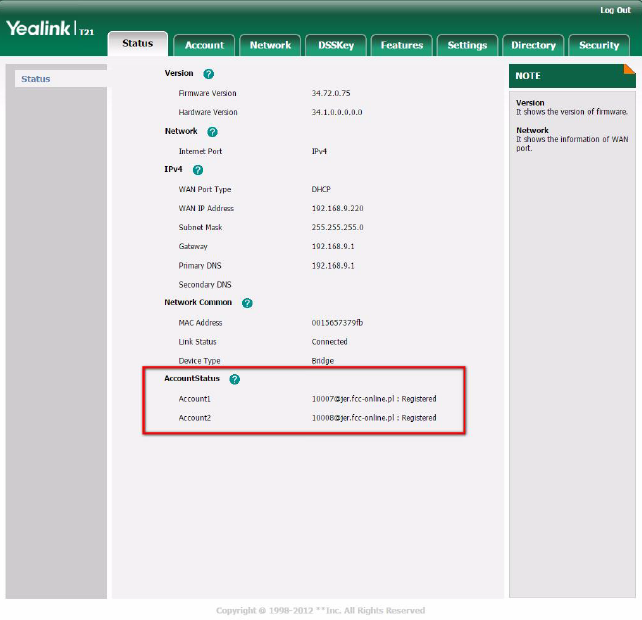Click the Device Type label
Viewport: 642px width, 620px height.
pos(199,361)
